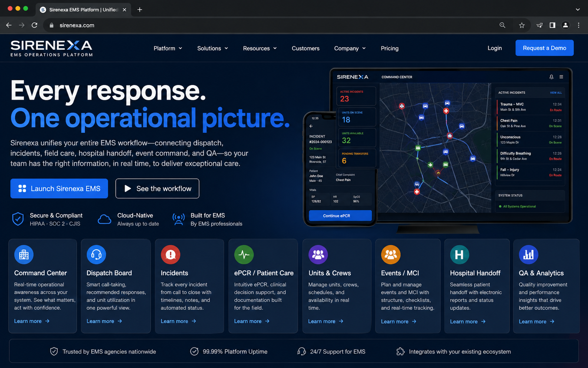
Task: Click Units On Scene 18 stat tile
Action: pyautogui.click(x=356, y=117)
